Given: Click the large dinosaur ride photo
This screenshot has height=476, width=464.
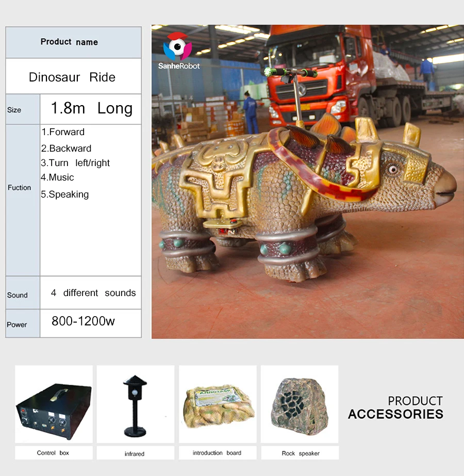Looking at the screenshot, I should [308, 182].
